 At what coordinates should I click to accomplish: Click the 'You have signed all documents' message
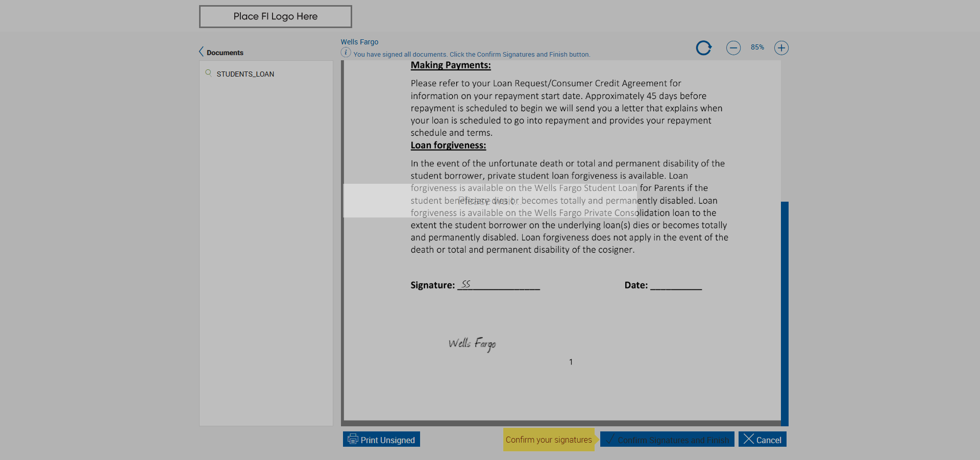472,55
